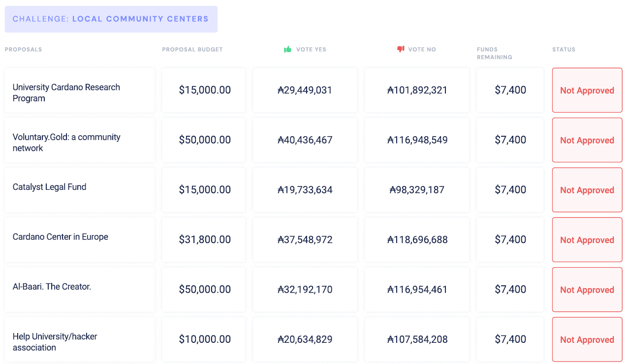Click the Funds Remaining column header

tap(494, 53)
